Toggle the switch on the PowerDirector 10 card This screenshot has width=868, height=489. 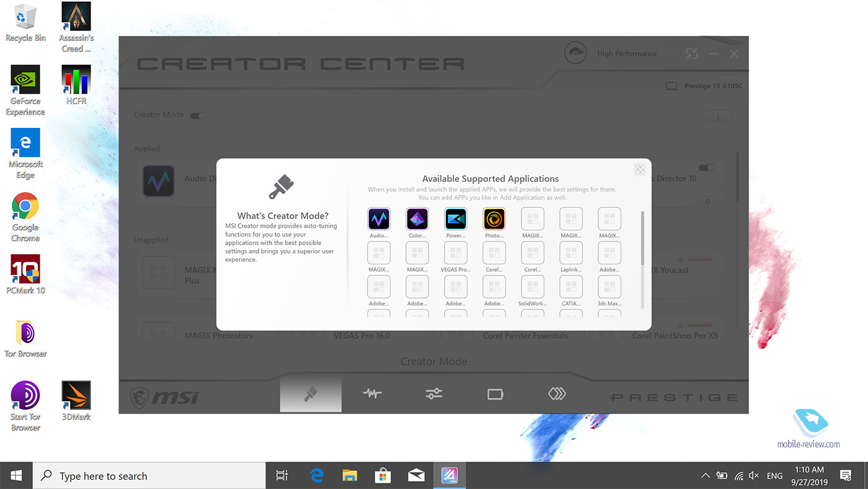coord(707,168)
